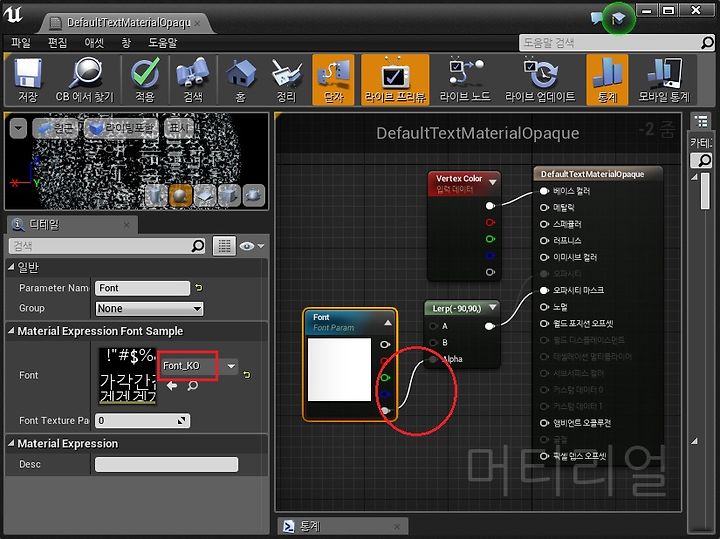720x539 pixels.
Task: Click the feedback speech bubble icon
Action: click(596, 18)
